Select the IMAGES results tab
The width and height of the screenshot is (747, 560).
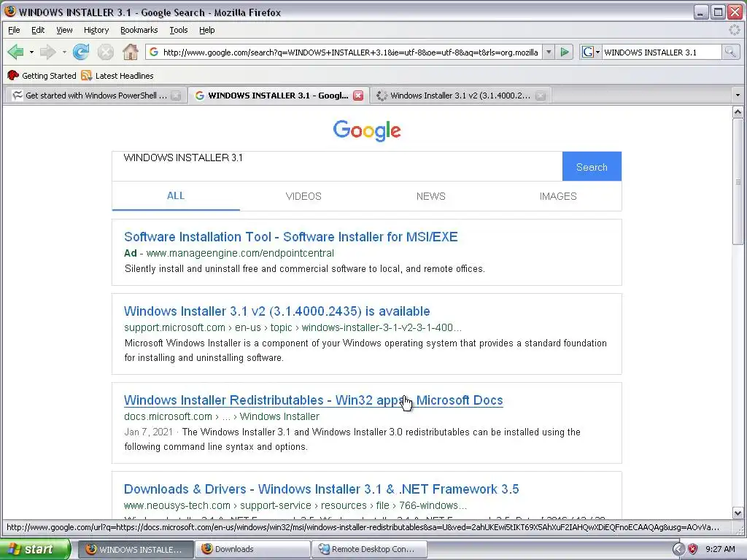coord(558,196)
